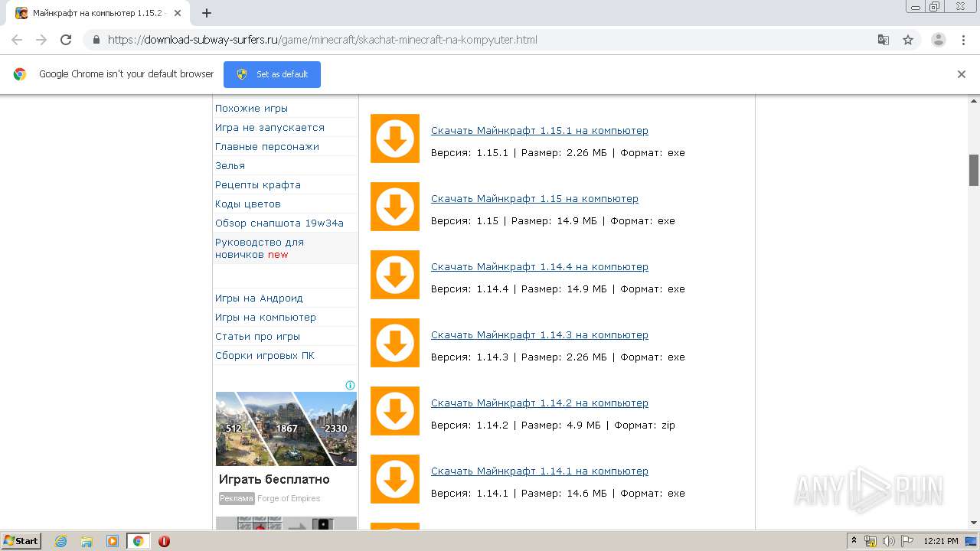Click Скачать Майнкрафт 1.14.2 на компьютер link
The width and height of the screenshot is (980, 551).
pyautogui.click(x=540, y=403)
